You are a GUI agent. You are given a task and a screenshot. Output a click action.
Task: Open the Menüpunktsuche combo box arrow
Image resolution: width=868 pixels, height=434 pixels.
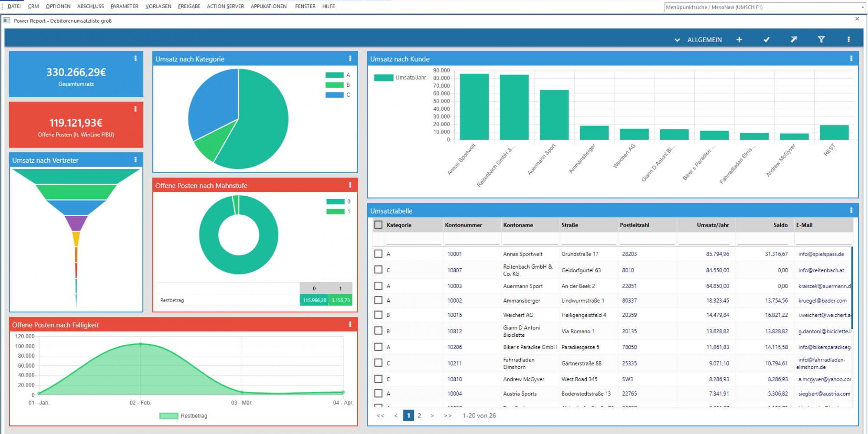tap(862, 7)
